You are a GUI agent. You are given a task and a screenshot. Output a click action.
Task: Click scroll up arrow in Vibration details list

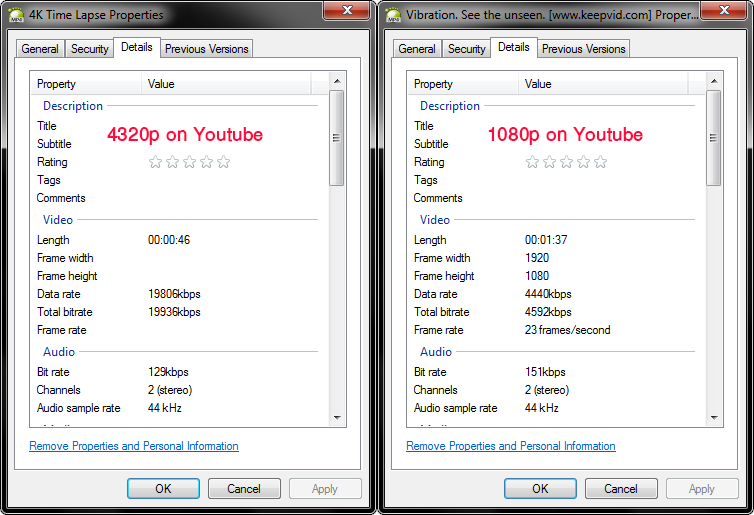click(714, 81)
